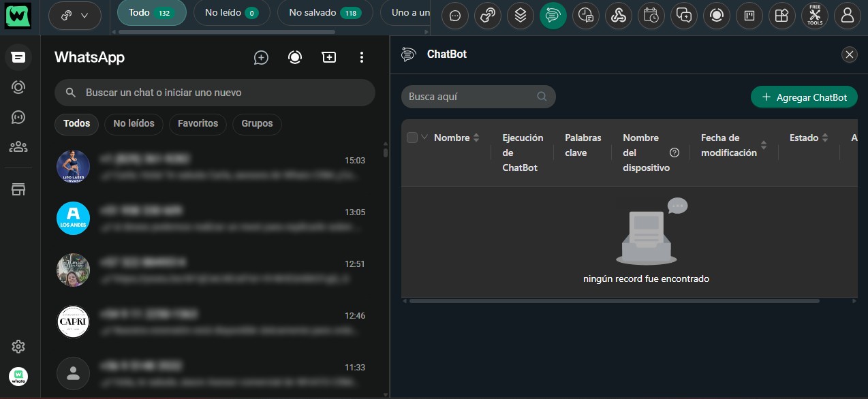
Task: Click the Agregar ChatBot button
Action: pyautogui.click(x=804, y=97)
